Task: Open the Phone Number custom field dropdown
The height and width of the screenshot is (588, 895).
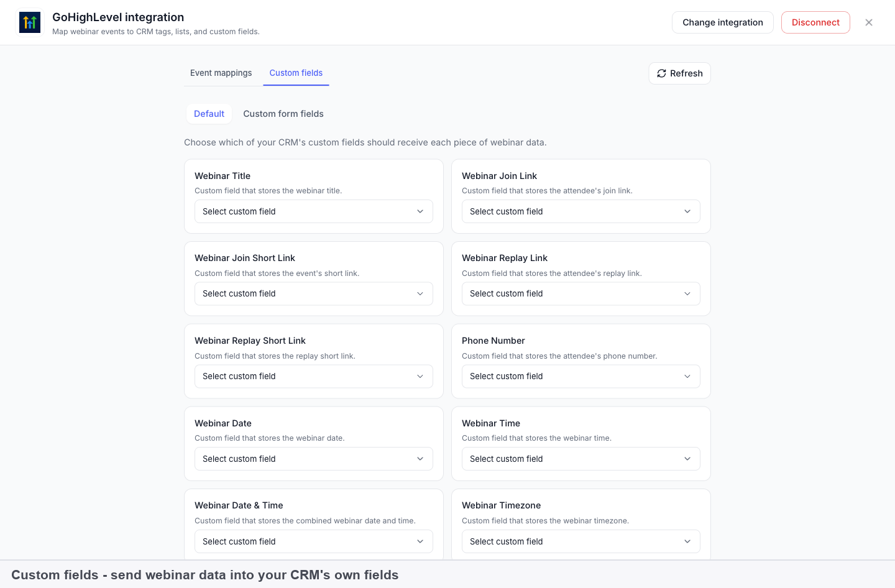Action: click(x=581, y=376)
